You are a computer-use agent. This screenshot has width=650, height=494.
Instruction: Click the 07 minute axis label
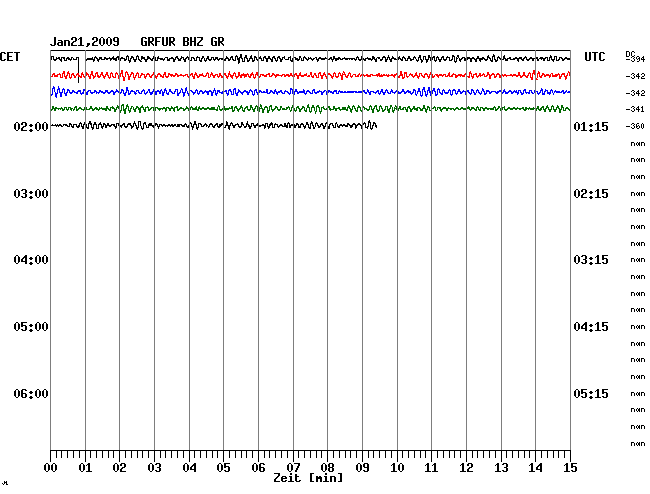293,468
